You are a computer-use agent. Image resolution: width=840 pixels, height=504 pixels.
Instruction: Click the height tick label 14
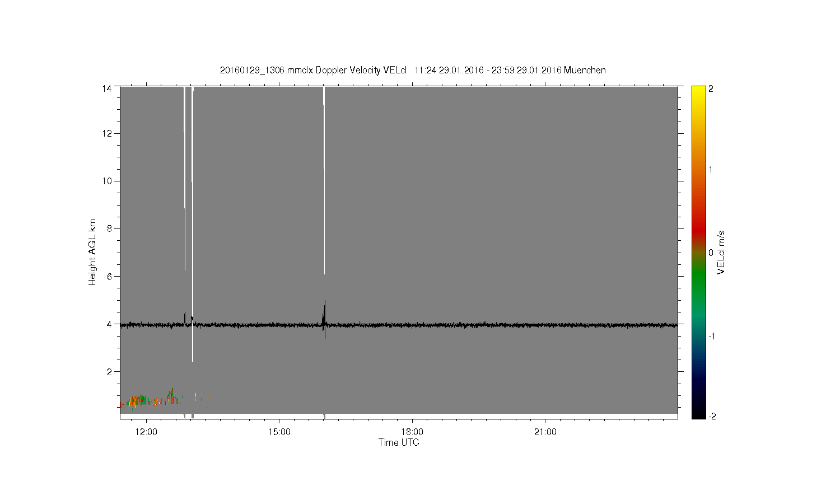coord(107,88)
